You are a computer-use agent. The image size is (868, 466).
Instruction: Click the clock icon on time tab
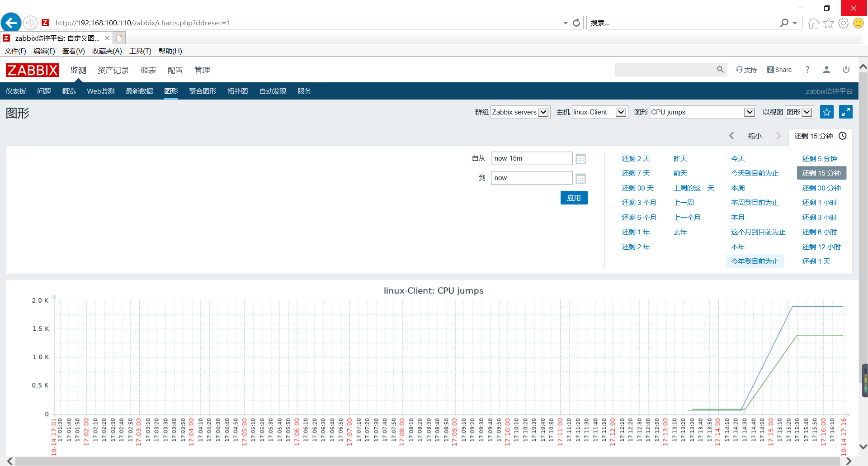pyautogui.click(x=843, y=136)
